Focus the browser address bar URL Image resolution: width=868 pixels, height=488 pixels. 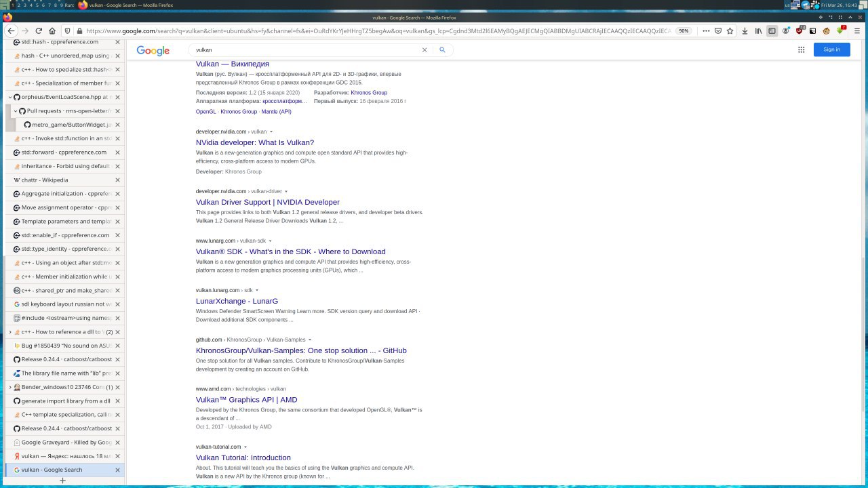pos(378,30)
